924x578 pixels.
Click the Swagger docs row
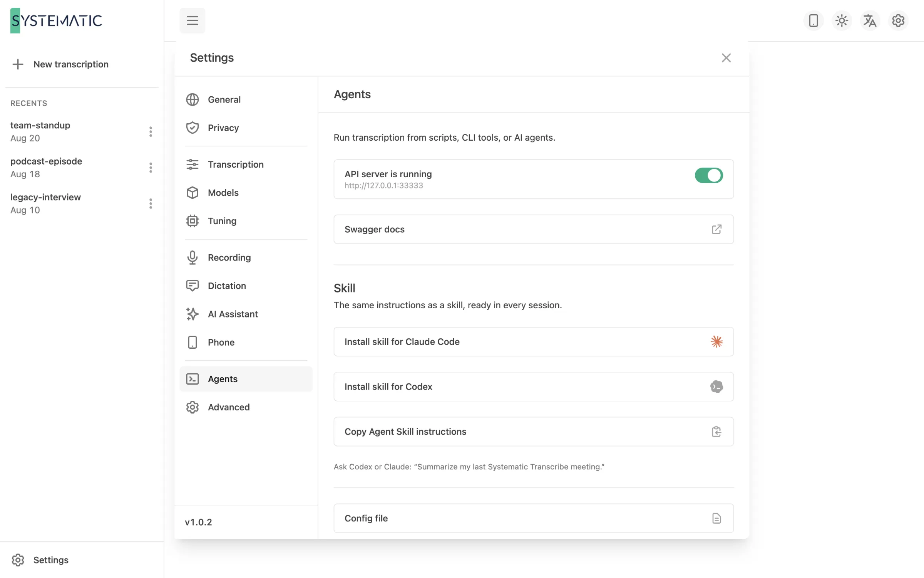(x=533, y=229)
